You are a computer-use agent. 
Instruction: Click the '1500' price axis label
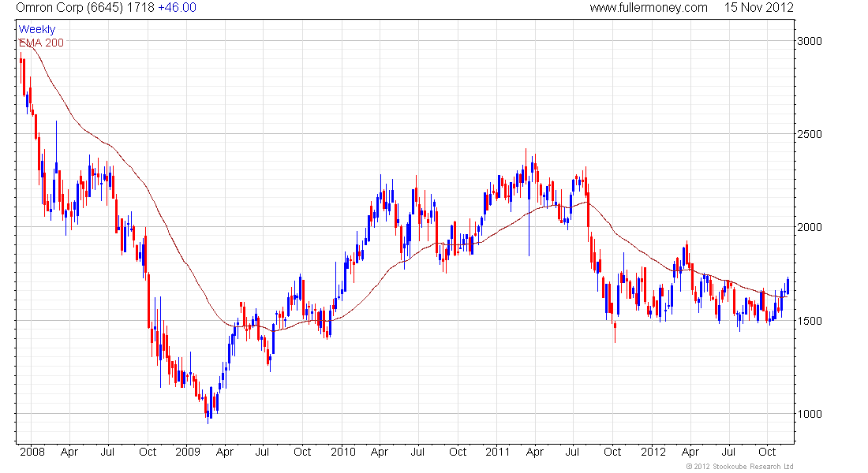810,321
